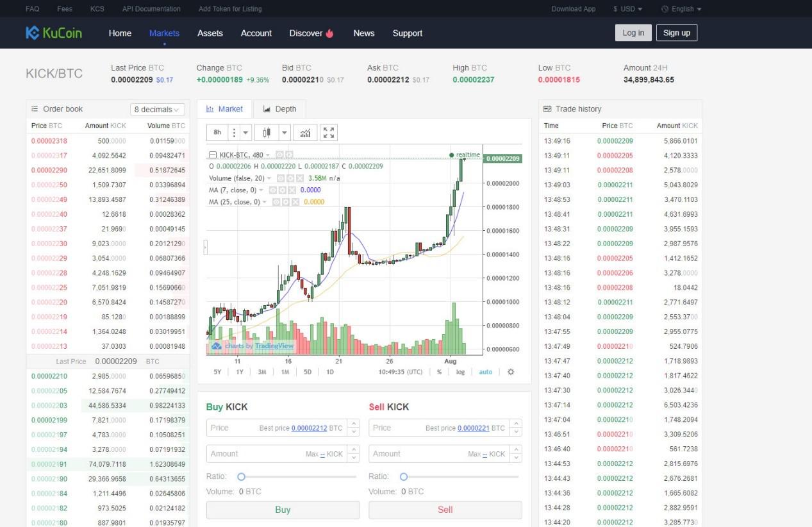Click the Market tab chart icon
Image resolution: width=812 pixels, height=527 pixels.
point(210,109)
